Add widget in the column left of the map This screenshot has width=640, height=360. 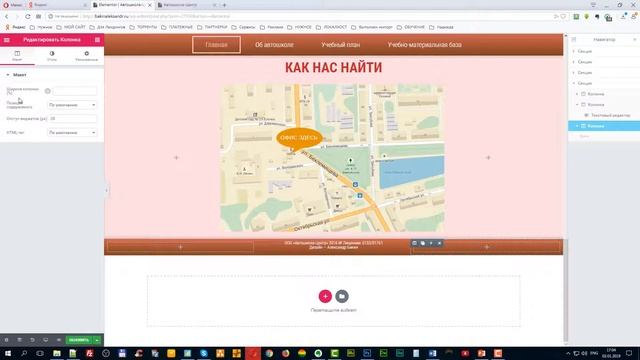pos(176,158)
